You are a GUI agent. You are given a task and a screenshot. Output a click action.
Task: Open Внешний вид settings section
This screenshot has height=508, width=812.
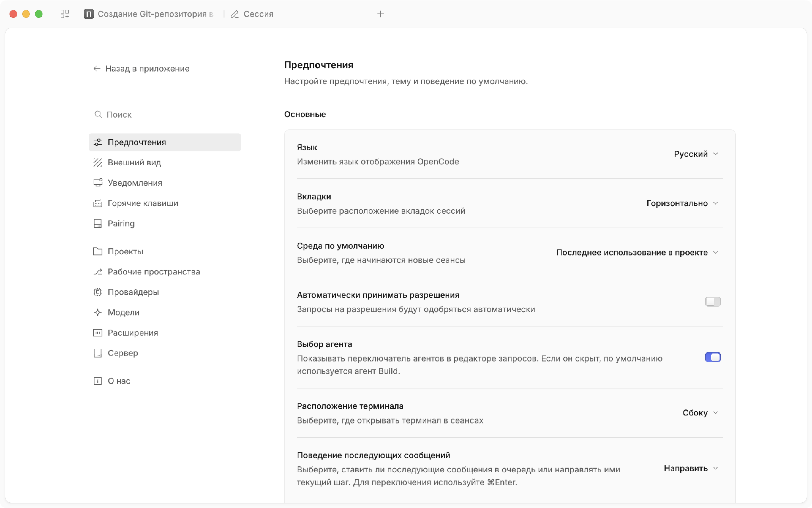click(x=165, y=162)
